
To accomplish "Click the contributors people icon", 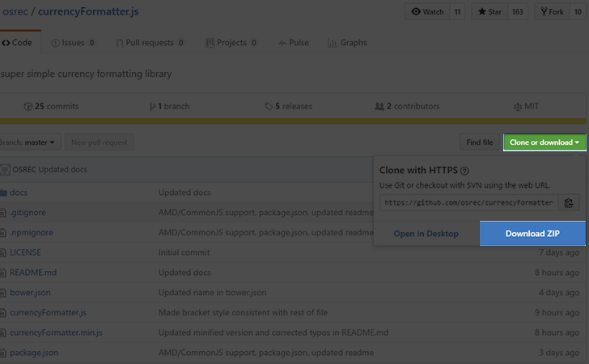I will point(379,106).
